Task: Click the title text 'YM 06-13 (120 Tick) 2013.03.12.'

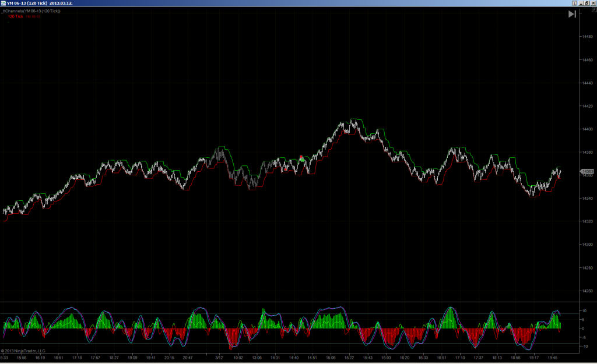Action: [40, 3]
